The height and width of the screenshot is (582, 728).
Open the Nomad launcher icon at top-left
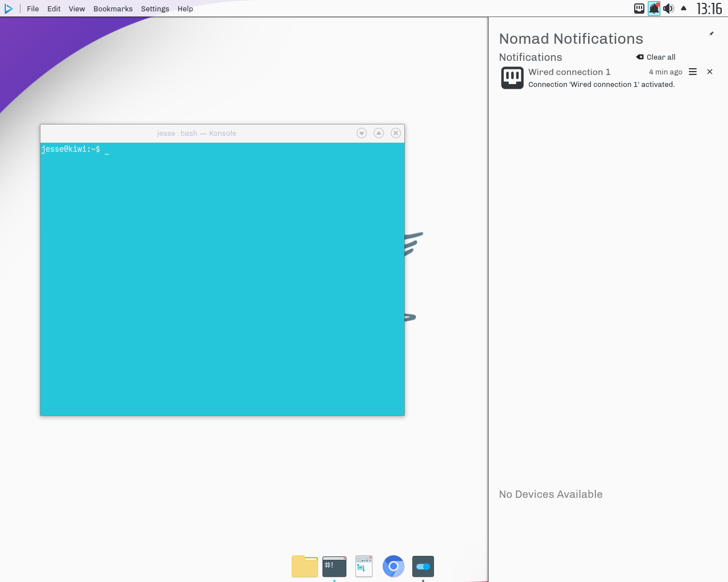tap(9, 9)
